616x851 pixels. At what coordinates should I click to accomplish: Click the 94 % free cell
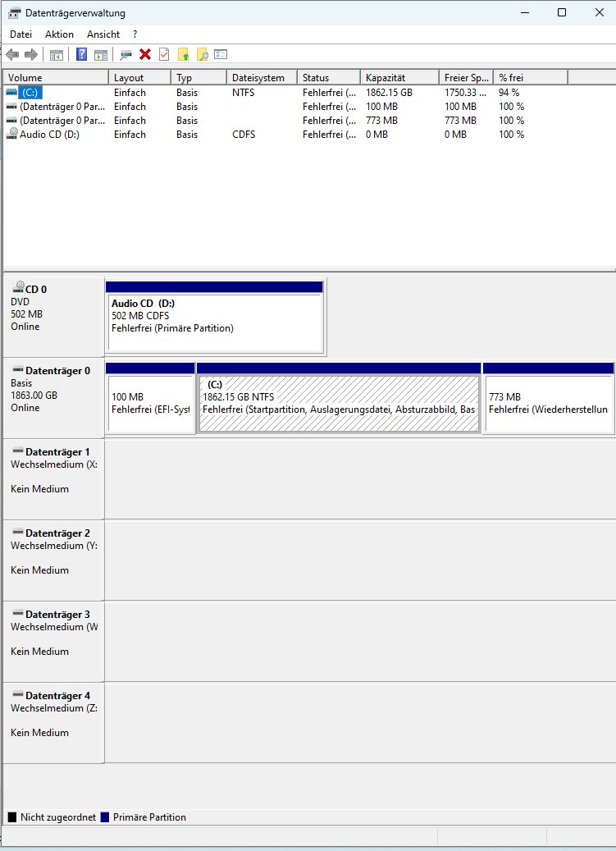pos(509,92)
